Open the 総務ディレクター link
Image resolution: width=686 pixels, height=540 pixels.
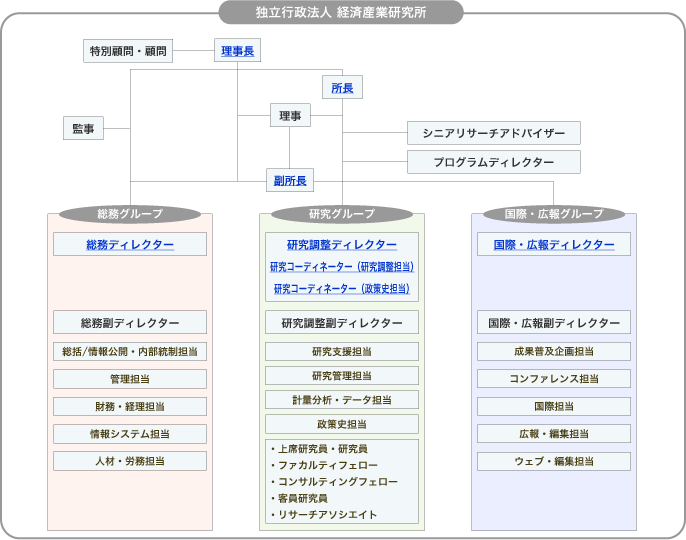coord(130,244)
